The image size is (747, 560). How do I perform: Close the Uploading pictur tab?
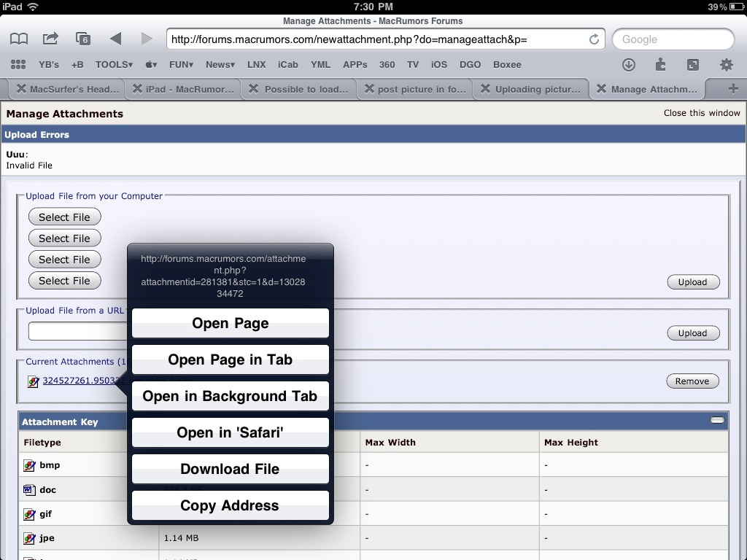[x=485, y=89]
